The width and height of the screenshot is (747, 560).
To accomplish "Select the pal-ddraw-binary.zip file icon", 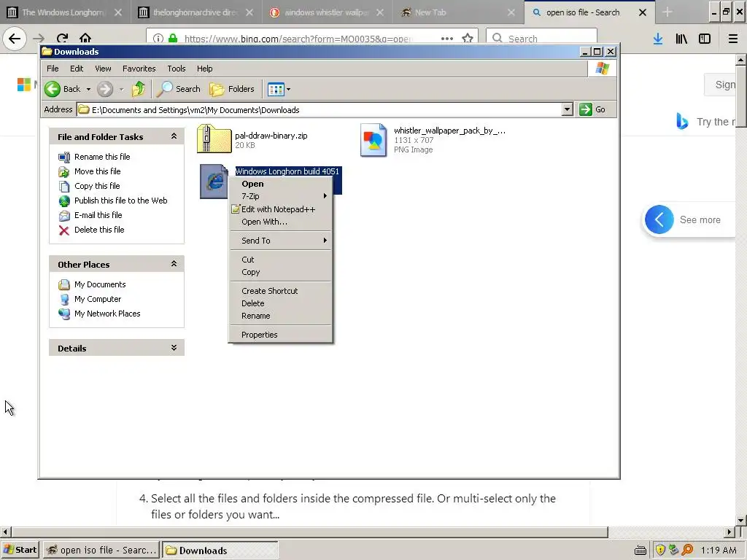I will [x=214, y=139].
